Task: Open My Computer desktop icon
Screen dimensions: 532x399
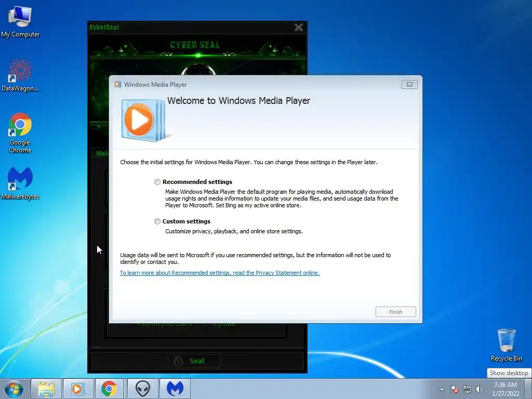Action: [x=20, y=21]
